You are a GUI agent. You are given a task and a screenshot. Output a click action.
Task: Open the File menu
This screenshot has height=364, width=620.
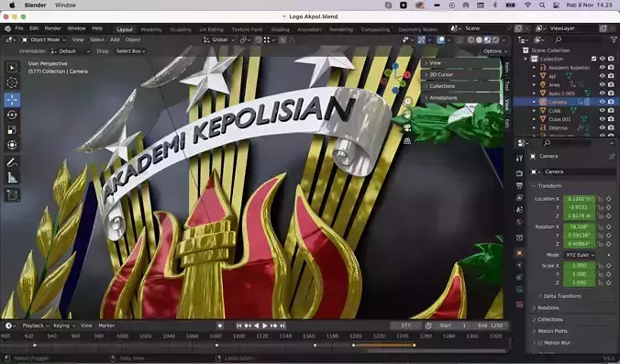(19, 28)
